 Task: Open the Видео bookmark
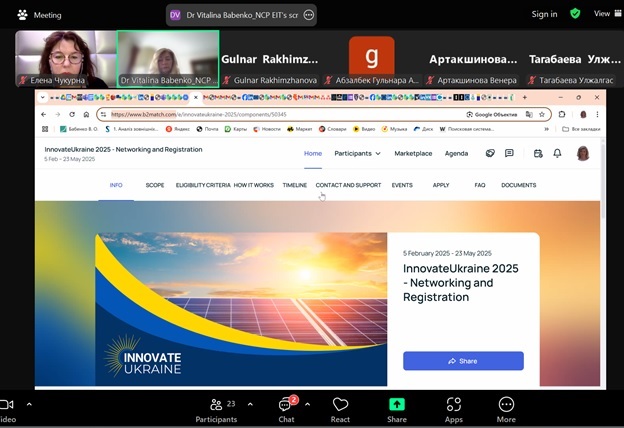click(364, 129)
